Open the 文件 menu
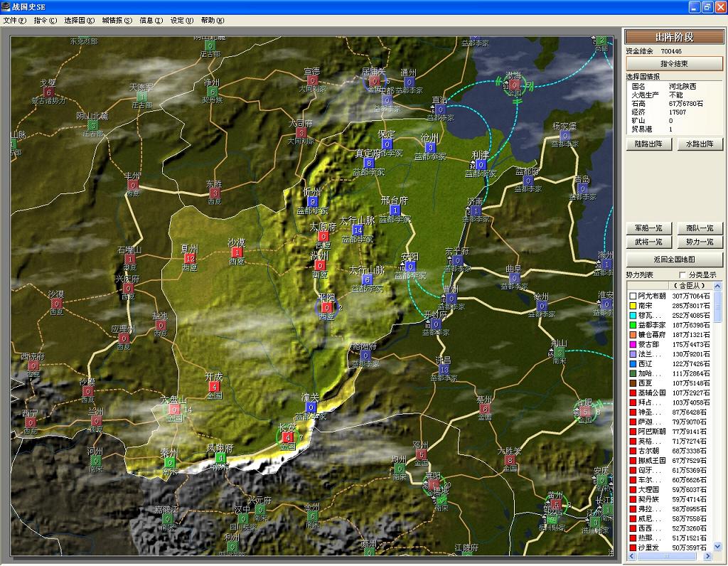728x566 pixels. (x=14, y=21)
